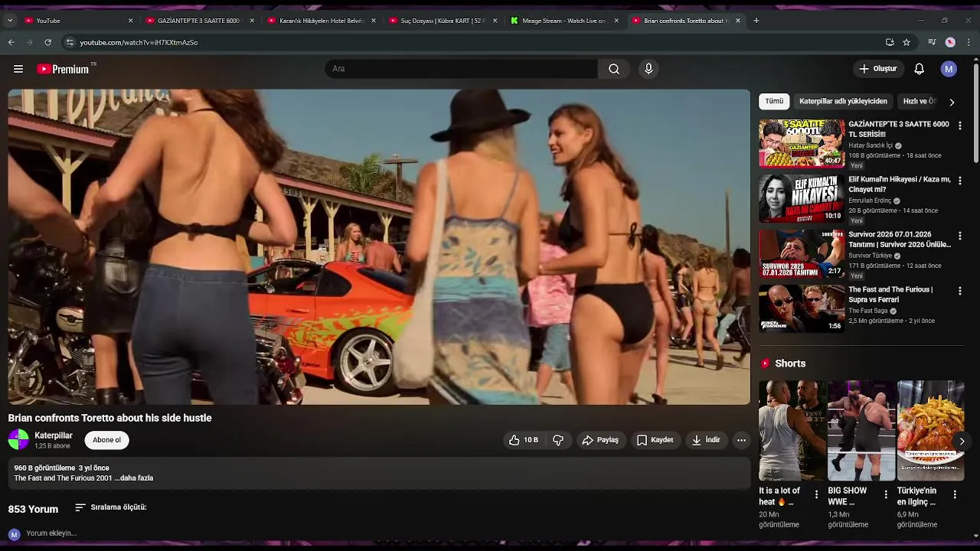The height and width of the screenshot is (551, 980).
Task: Select the Tümü filter chip
Action: tap(774, 101)
